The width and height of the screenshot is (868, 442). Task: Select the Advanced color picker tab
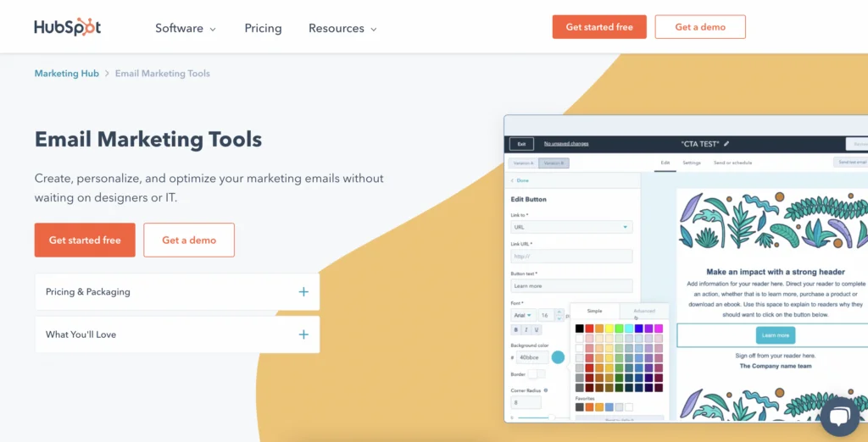click(644, 311)
